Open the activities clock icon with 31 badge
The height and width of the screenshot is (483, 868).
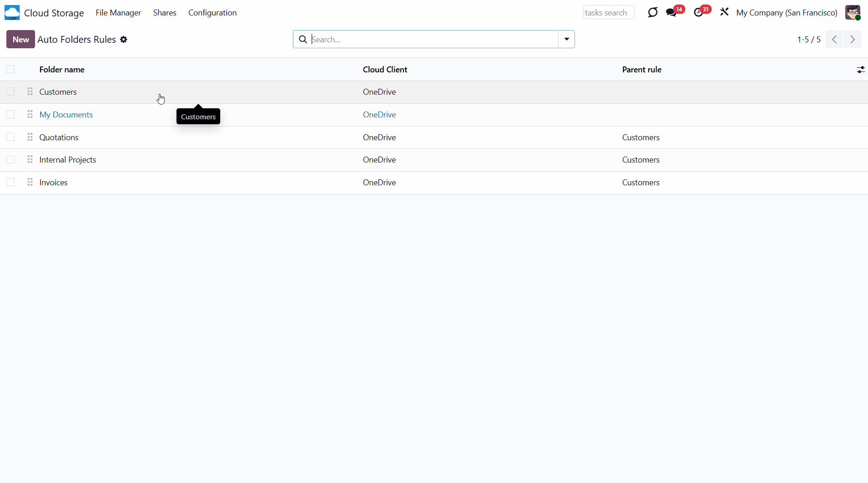pos(698,13)
